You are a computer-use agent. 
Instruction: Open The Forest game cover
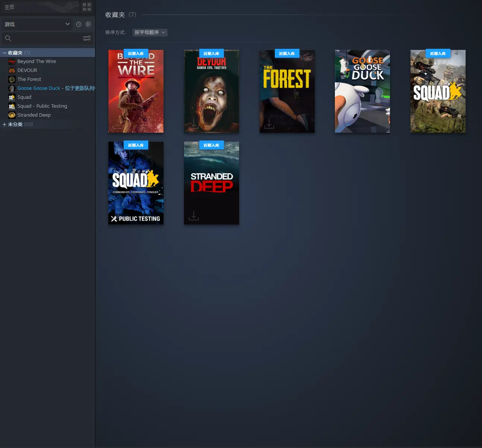click(287, 91)
